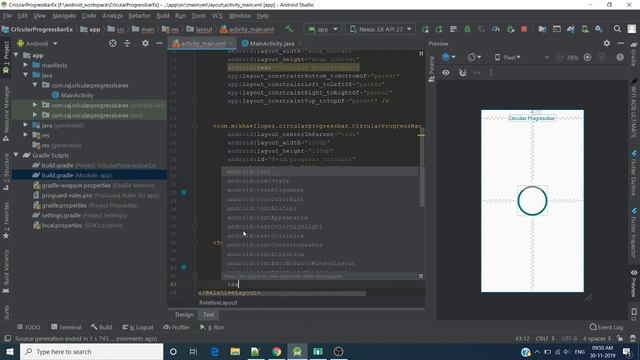Open the Pixel device dropdown in Preview
Image resolution: width=640 pixels, height=360 pixels.
coord(508,58)
